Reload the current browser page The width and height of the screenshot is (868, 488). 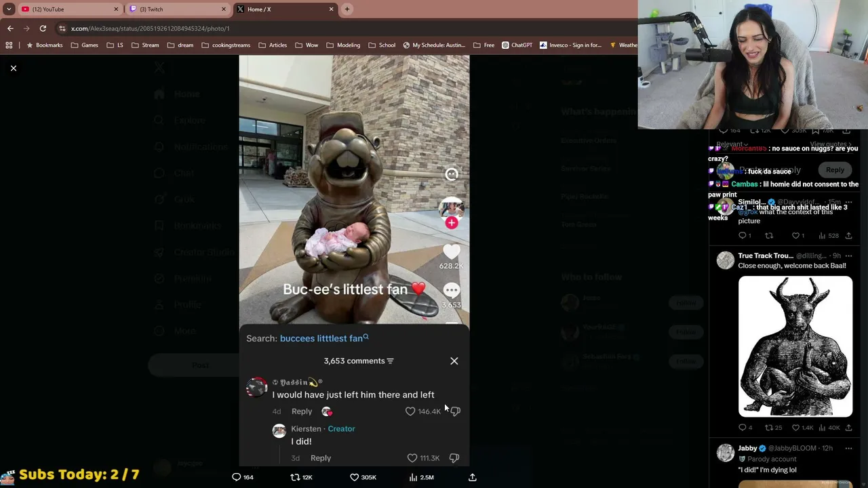[x=43, y=28]
